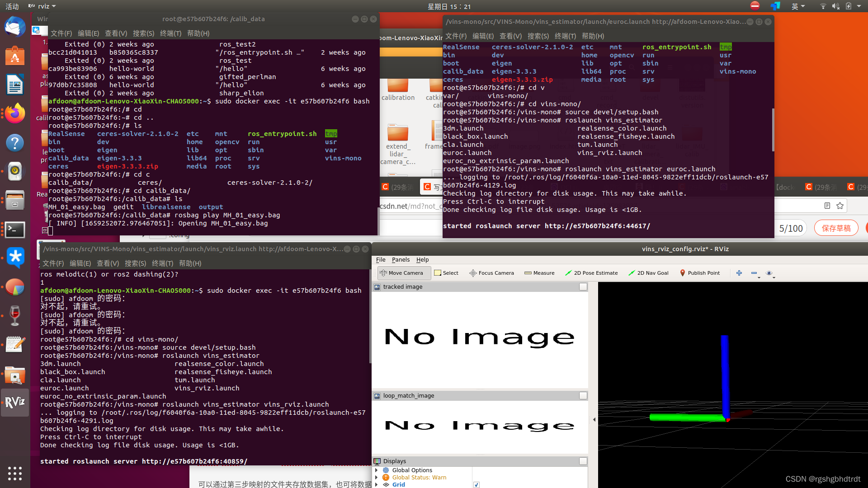868x488 pixels.
Task: Click the bookmark star in the browser address bar
Action: pyautogui.click(x=840, y=206)
